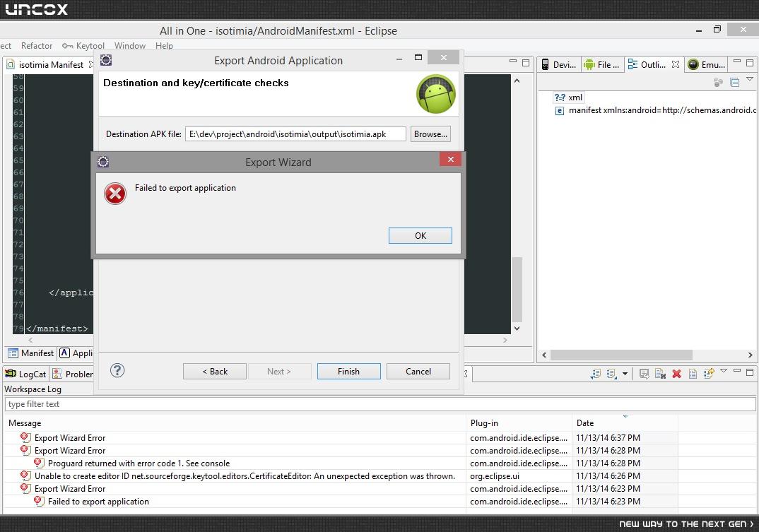The image size is (759, 532).
Task: Click Cancel in Export Android Application window
Action: pos(418,372)
